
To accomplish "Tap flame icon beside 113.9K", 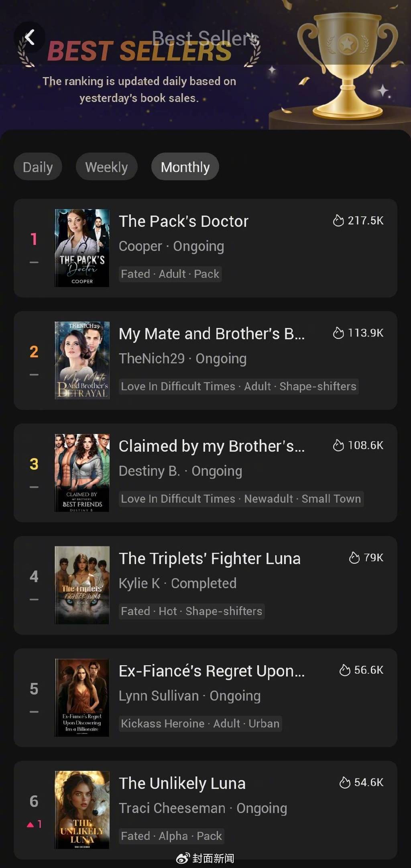I will click(338, 333).
